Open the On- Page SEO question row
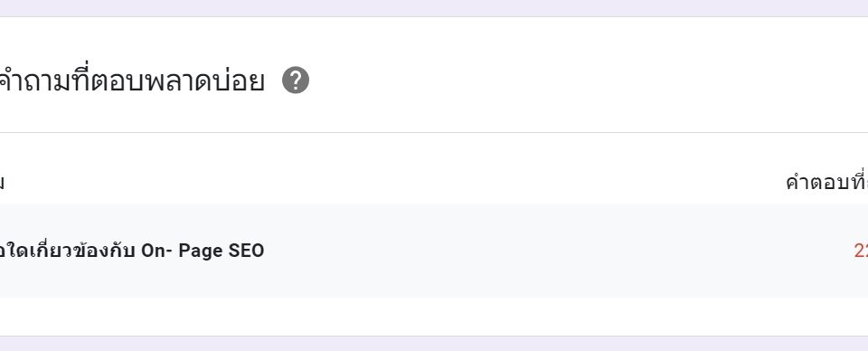This screenshot has width=868, height=351. point(434,251)
